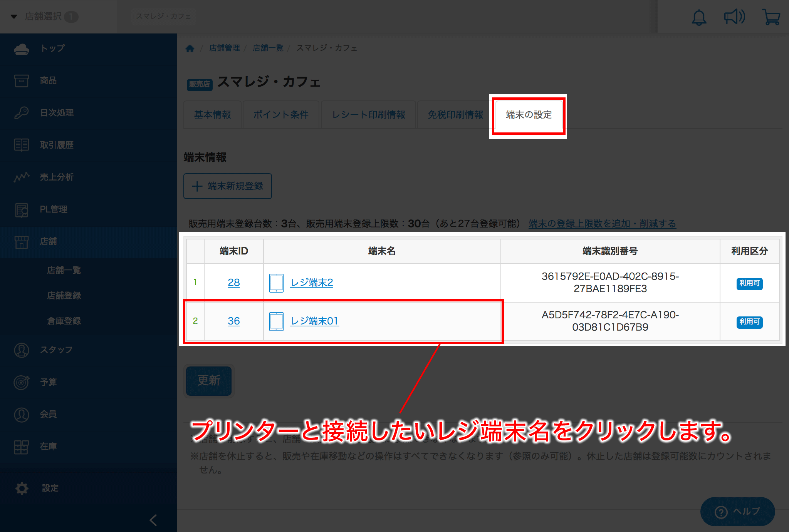Click the notification bell icon

click(x=699, y=17)
